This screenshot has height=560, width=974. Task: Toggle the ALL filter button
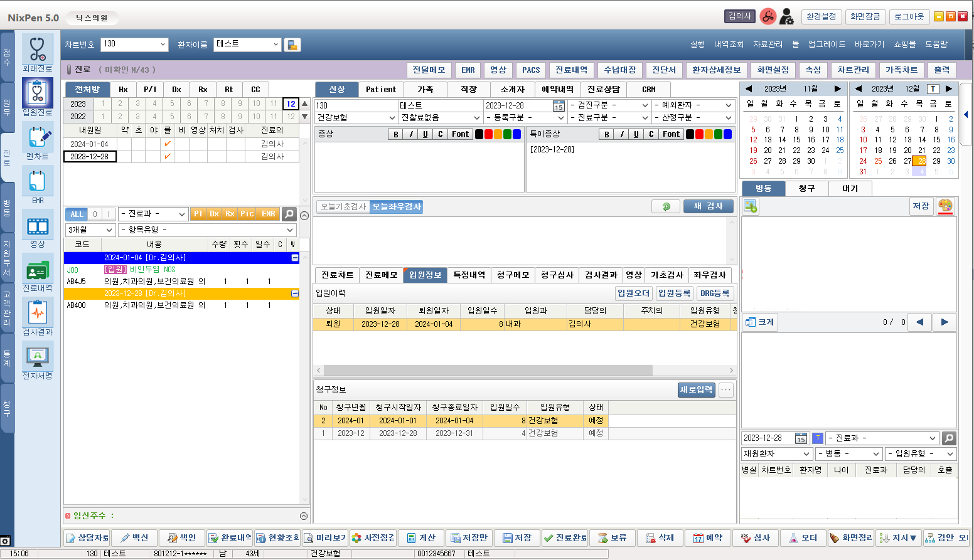[x=77, y=214]
